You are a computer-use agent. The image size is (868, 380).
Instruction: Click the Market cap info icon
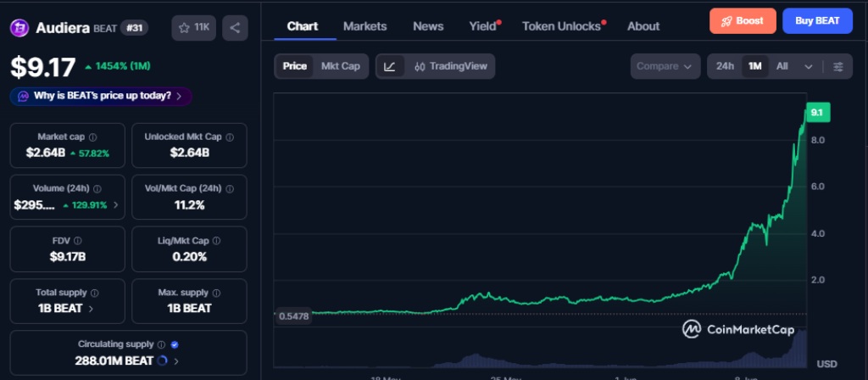93,137
